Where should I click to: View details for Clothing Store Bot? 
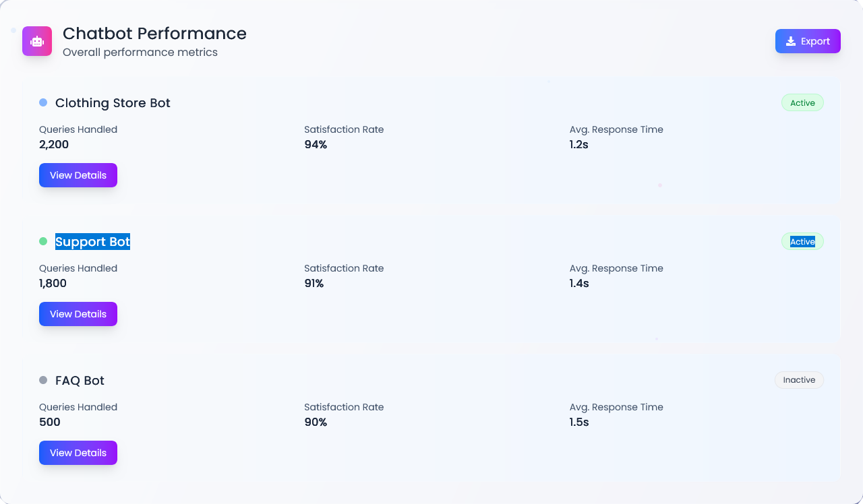coord(78,175)
